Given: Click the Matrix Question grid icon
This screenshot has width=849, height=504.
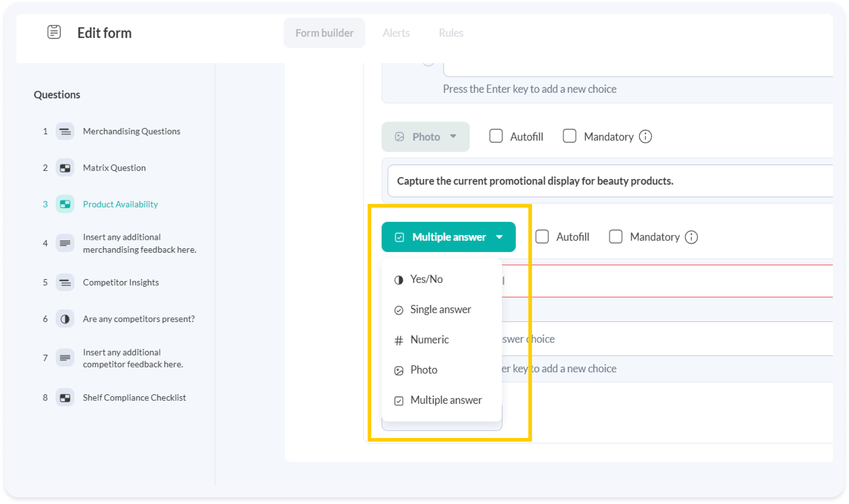Looking at the screenshot, I should click(x=65, y=168).
